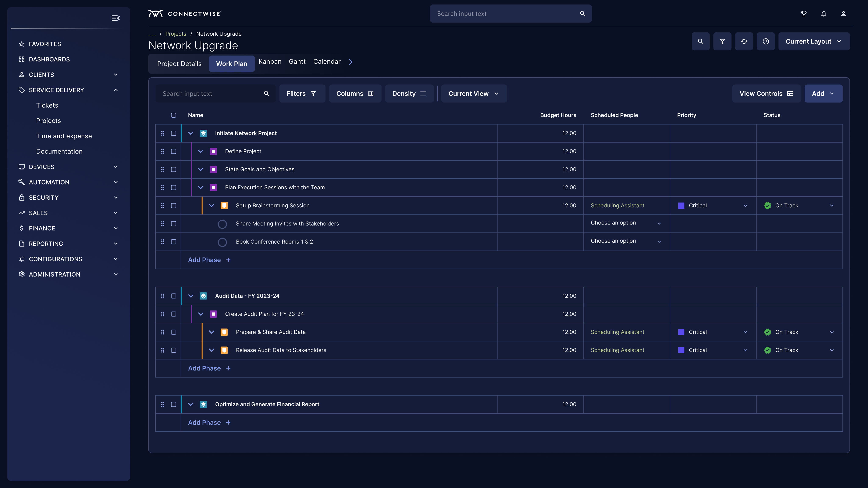The width and height of the screenshot is (868, 488).
Task: Open the Project Details tab
Action: pos(179,64)
